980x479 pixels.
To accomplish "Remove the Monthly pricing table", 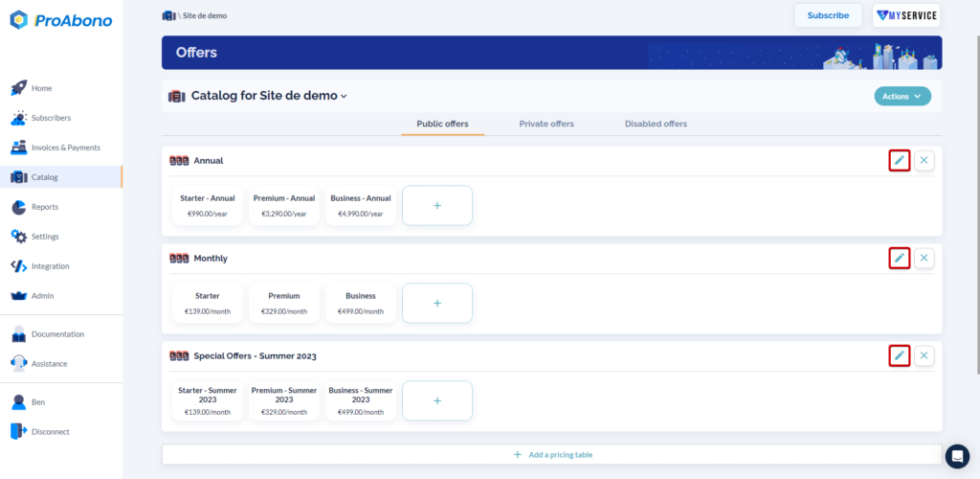I will [x=924, y=258].
